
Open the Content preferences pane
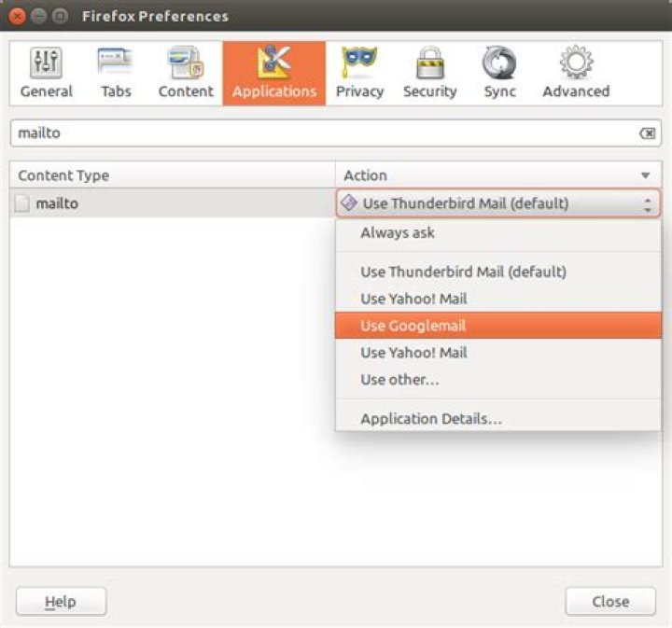[186, 74]
